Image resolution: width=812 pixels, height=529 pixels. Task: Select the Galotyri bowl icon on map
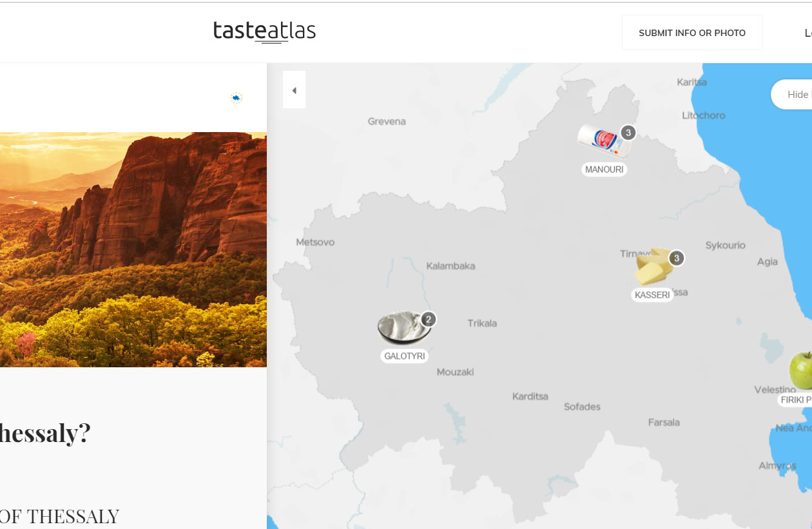(x=402, y=329)
